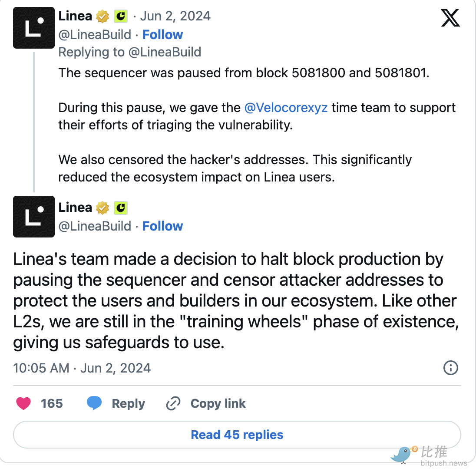Screen dimensions: 476x475
Task: Open the tweet info circle icon
Action: click(x=451, y=368)
